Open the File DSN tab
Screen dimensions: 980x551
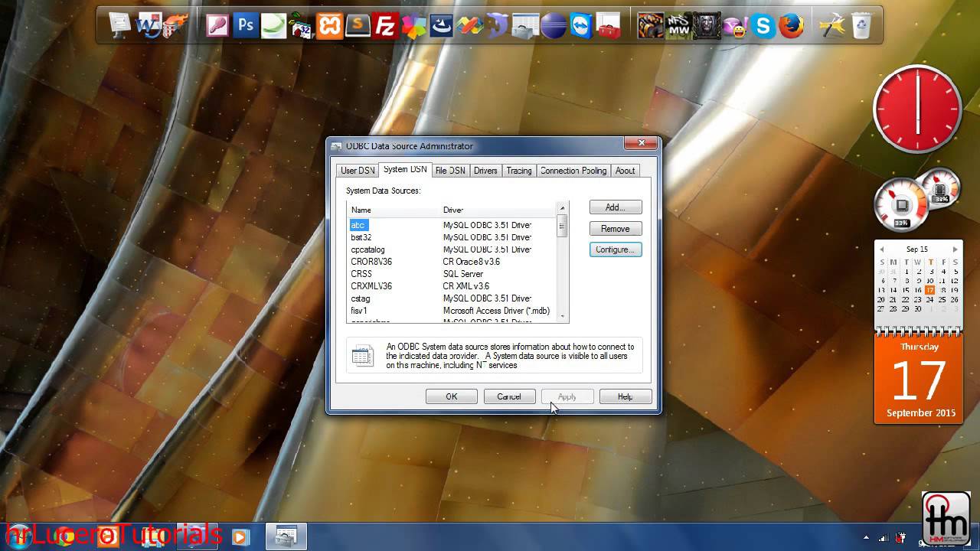[450, 171]
